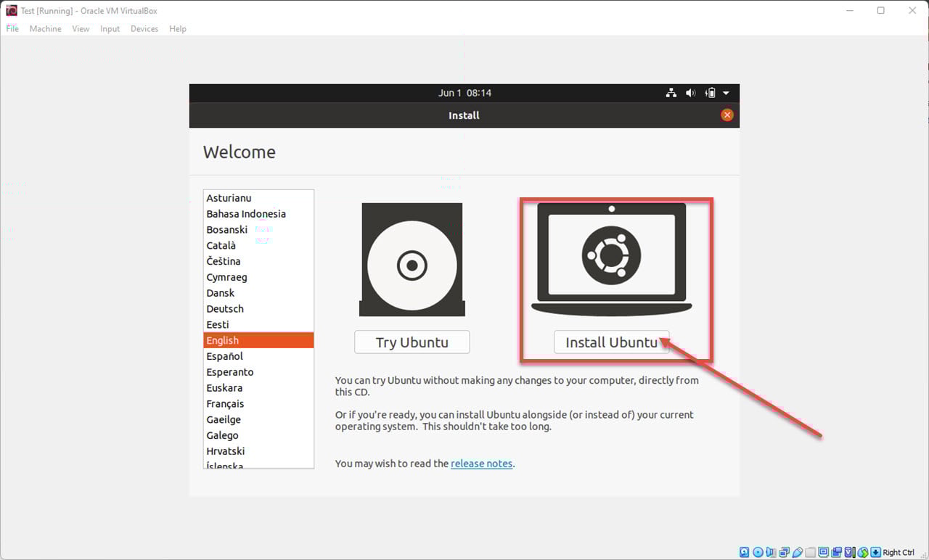Click the virtualization V status icon

[x=849, y=552]
